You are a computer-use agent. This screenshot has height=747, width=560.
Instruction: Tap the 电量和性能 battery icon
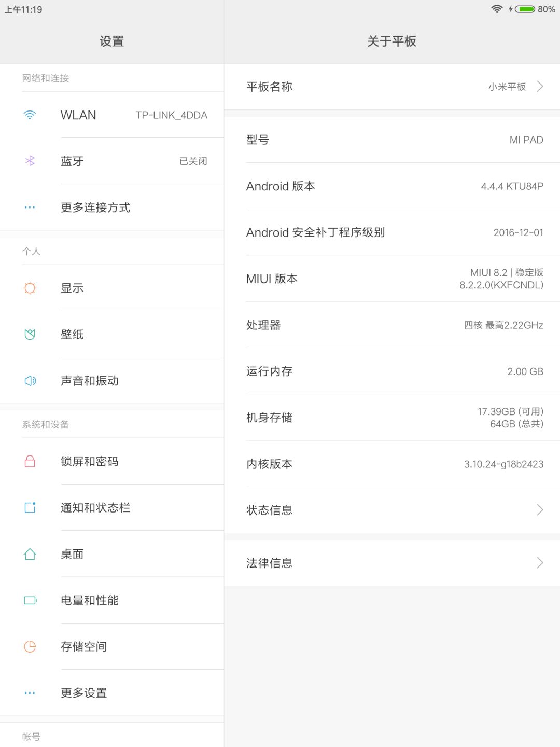tap(30, 600)
